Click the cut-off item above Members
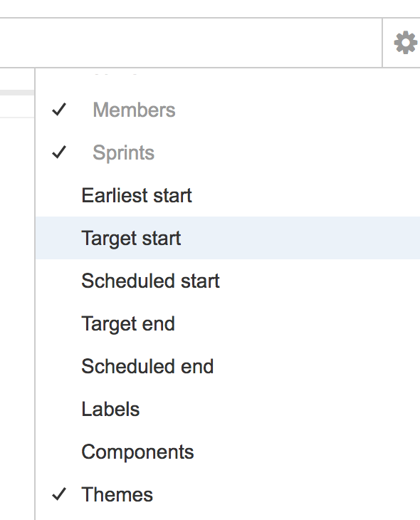Viewport: 420px width, 520px height. coord(115,74)
